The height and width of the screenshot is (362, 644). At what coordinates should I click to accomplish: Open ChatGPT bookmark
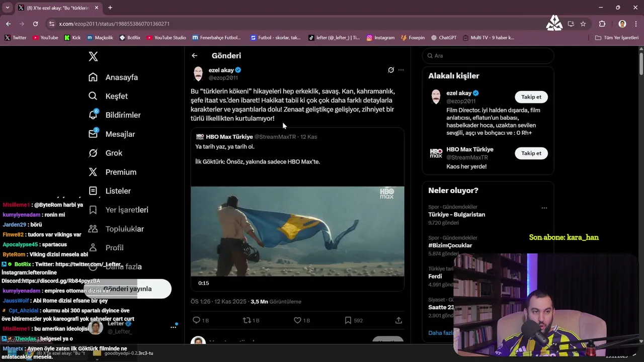pos(443,38)
